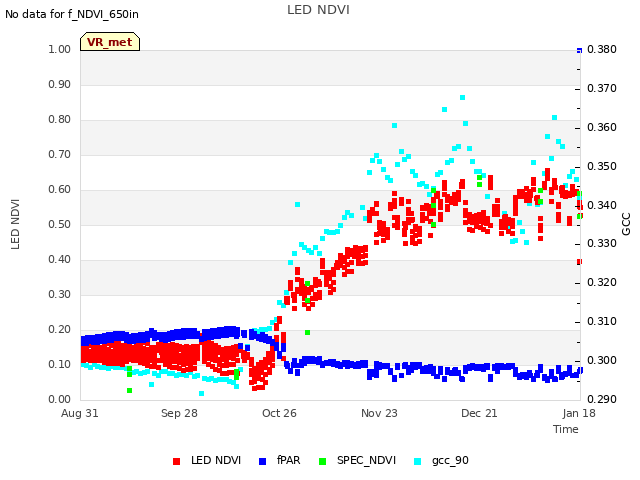Click the 0.50 left axis tick label

tap(60, 224)
